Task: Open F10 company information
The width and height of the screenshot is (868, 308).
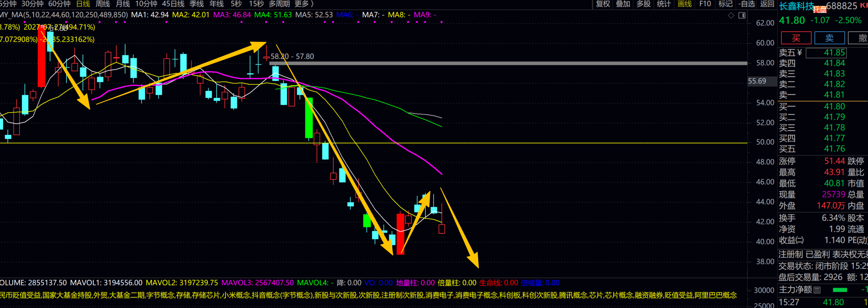Action: pyautogui.click(x=705, y=4)
